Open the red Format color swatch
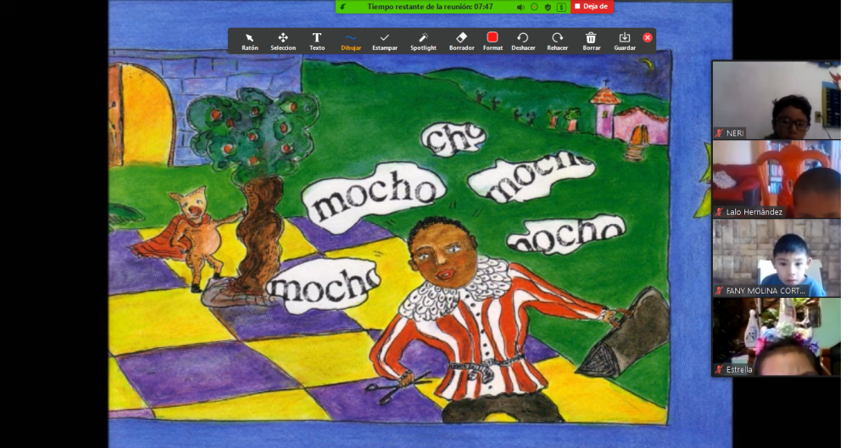 click(x=492, y=37)
